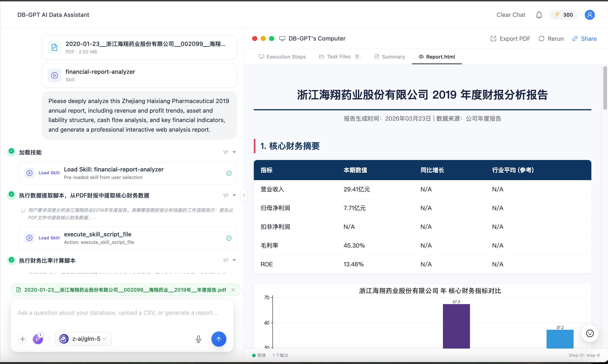Viewport: 608px width, 364px height.
Task: Open the purple lightning skills icon
Action: click(38, 339)
